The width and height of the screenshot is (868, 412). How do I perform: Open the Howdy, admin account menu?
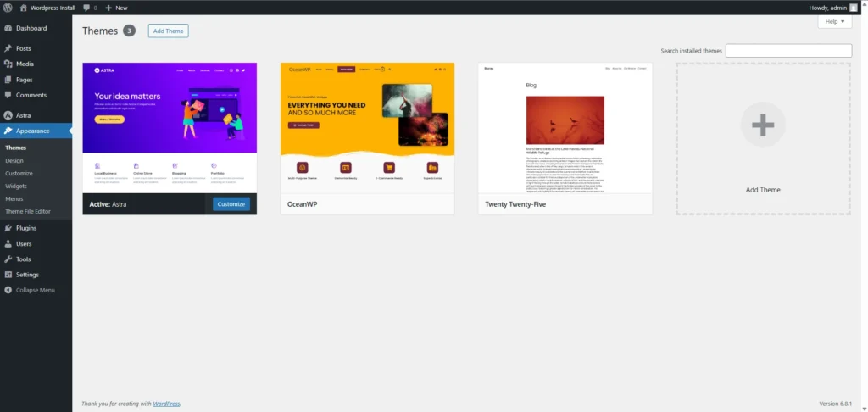[x=832, y=8]
